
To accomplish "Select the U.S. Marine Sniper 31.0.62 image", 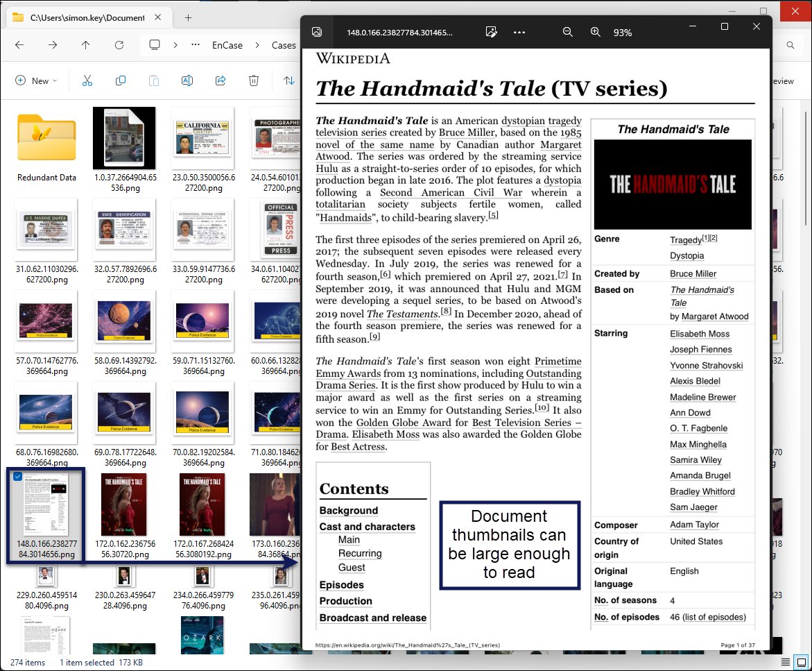I will 46,230.
